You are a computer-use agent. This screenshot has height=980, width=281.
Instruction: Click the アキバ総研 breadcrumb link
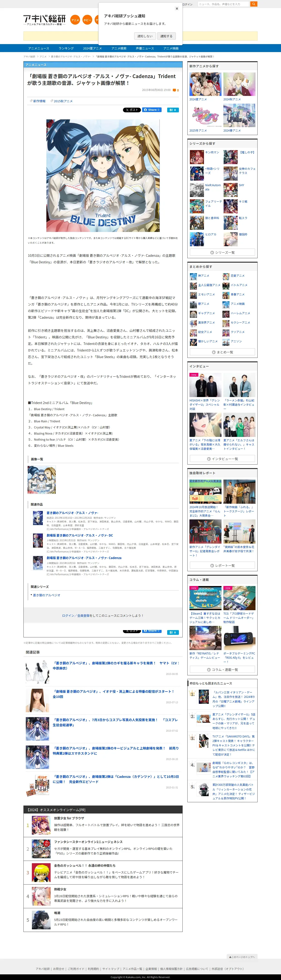(29, 56)
